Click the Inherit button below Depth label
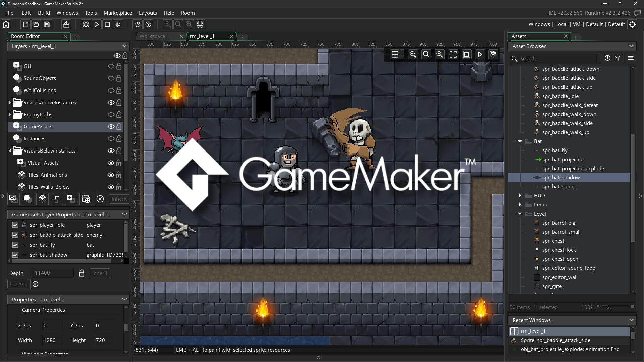Image resolution: width=644 pixels, height=362 pixels. coord(17,284)
